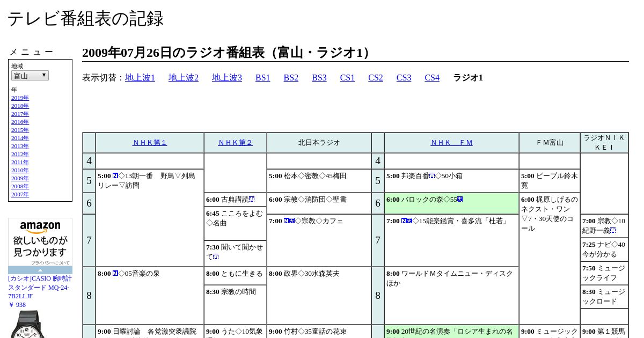Image resolution: width=644 pixels, height=338 pixels.
Task: Click the N news icon in 5:00 朝一番
Action: point(115,176)
